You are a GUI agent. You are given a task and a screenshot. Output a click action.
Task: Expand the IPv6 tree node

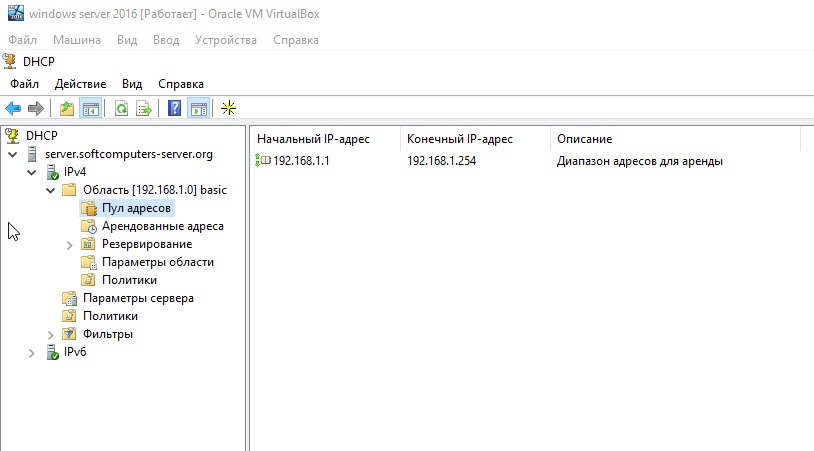coord(31,352)
